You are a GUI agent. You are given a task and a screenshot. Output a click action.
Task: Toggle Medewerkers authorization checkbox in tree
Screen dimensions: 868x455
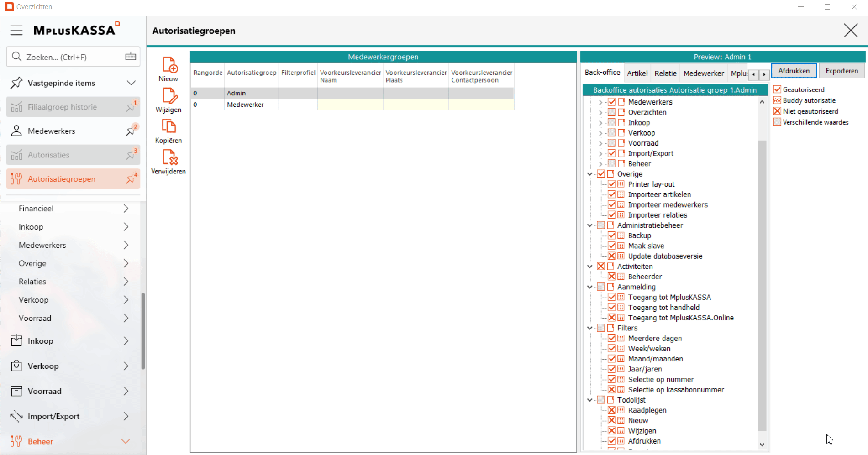[x=612, y=102]
